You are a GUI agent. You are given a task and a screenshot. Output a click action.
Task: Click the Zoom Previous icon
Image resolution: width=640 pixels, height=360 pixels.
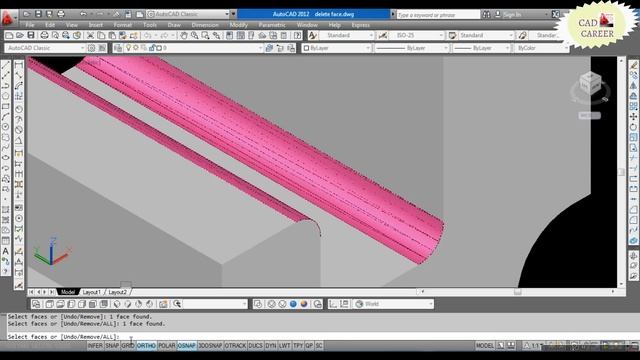click(216, 36)
